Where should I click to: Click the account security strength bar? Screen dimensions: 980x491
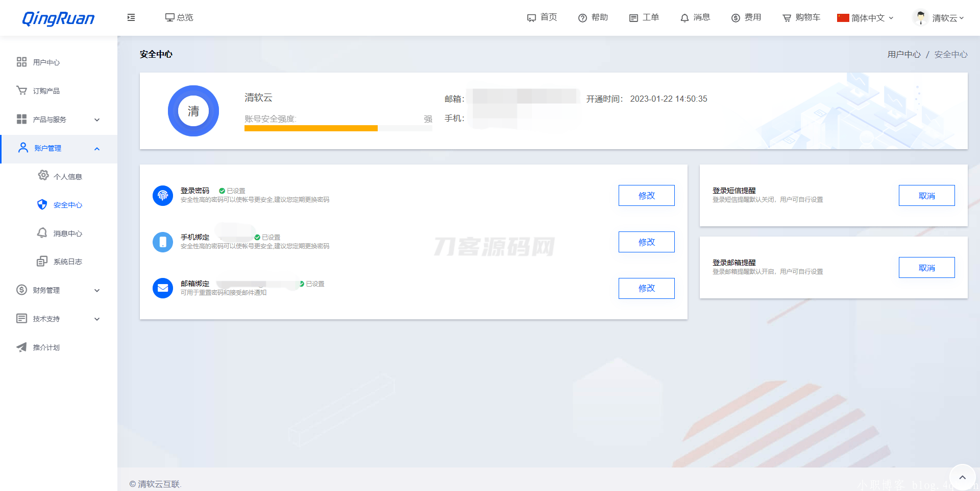[338, 128]
